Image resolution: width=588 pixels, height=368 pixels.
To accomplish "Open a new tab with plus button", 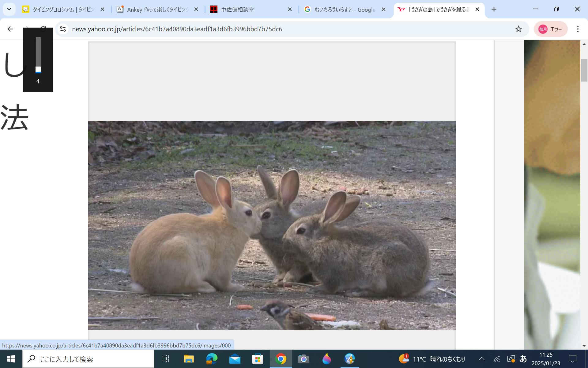I will pos(494,10).
